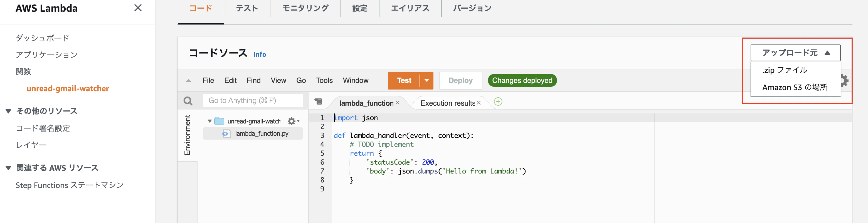Switch to the lambda_function editor tab
The height and width of the screenshot is (223, 868).
[366, 103]
